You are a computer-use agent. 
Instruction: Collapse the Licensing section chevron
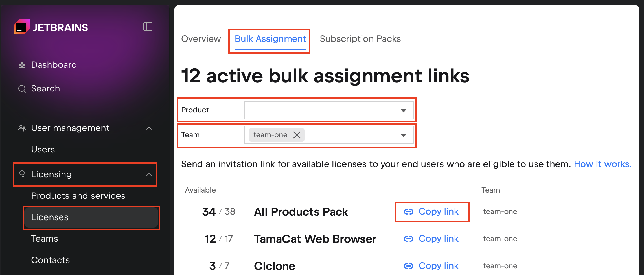(x=149, y=174)
